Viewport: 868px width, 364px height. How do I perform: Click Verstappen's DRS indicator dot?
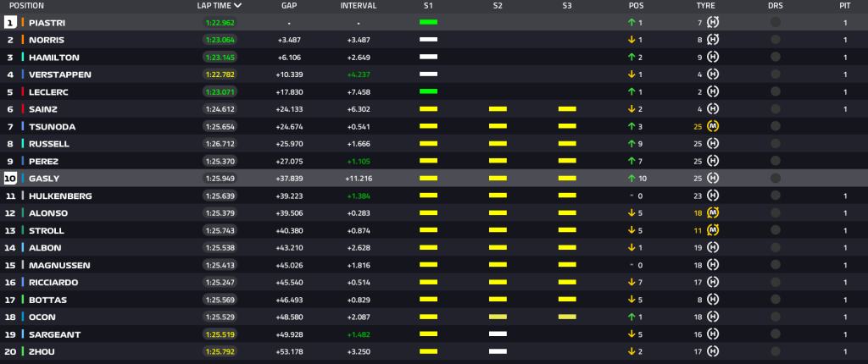[x=776, y=74]
